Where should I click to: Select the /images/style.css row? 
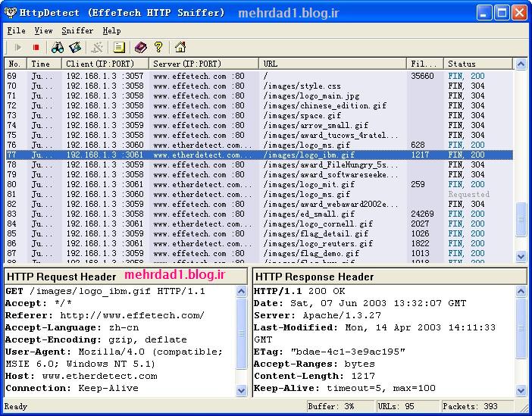pos(259,86)
